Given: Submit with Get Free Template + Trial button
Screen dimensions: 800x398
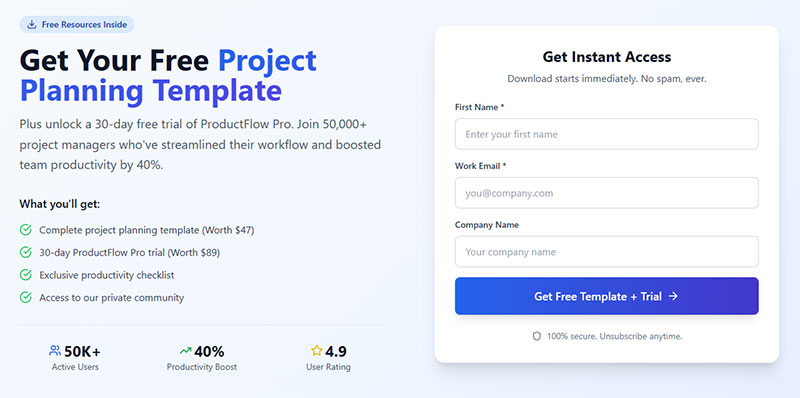Looking at the screenshot, I should click(x=607, y=296).
